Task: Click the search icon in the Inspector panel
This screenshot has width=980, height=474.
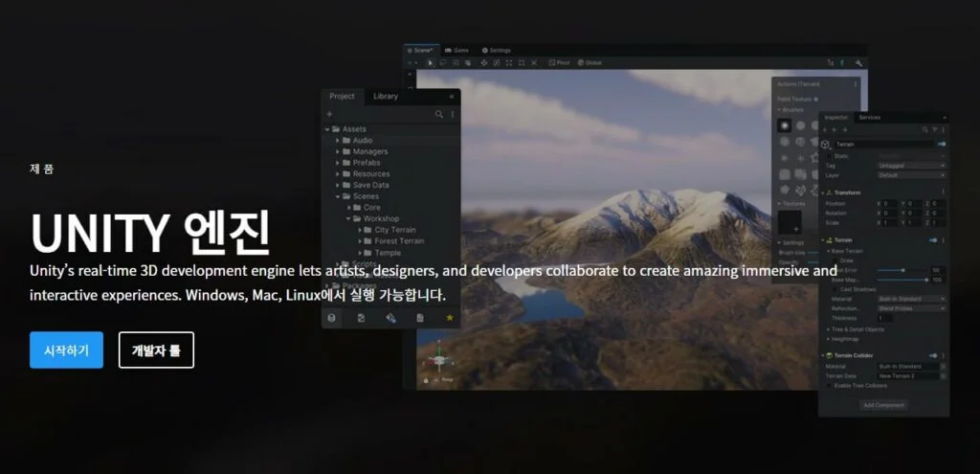Action: [925, 129]
